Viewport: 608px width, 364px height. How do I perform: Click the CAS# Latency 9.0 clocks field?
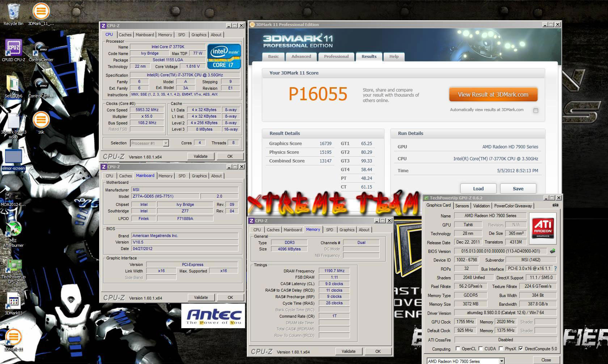click(334, 284)
